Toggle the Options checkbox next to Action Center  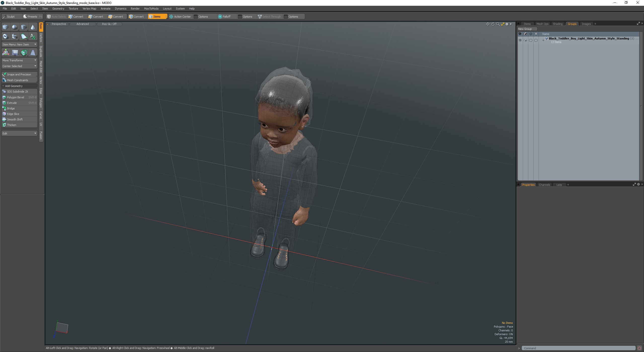click(196, 17)
